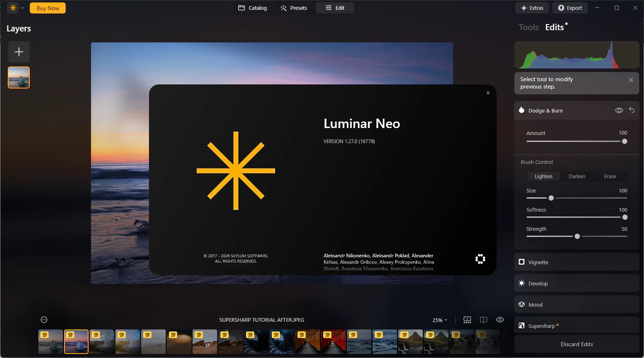The width and height of the screenshot is (644, 358).
Task: Click the Size slider handle
Action: pos(551,198)
